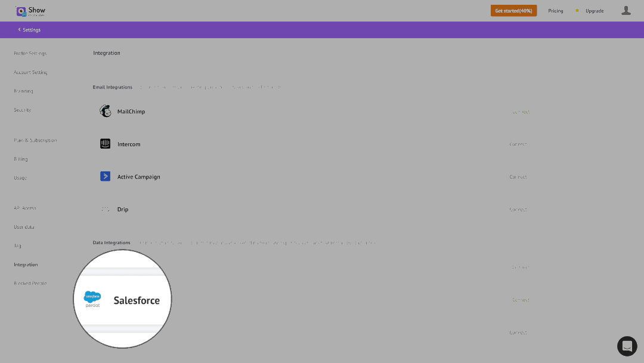The height and width of the screenshot is (363, 644).
Task: Click the Show app logo
Action: (x=30, y=11)
